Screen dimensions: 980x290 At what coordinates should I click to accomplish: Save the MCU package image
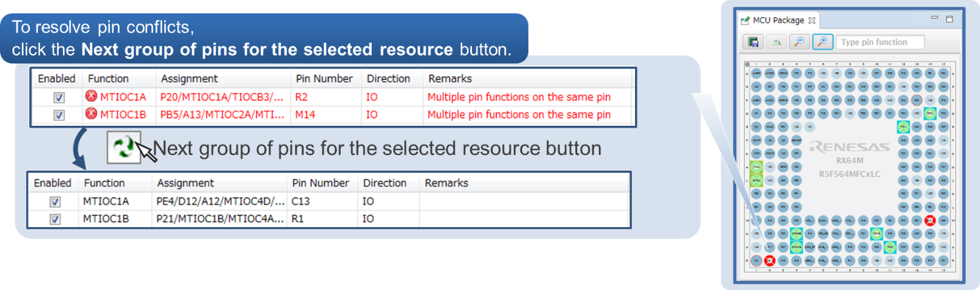coord(753,42)
